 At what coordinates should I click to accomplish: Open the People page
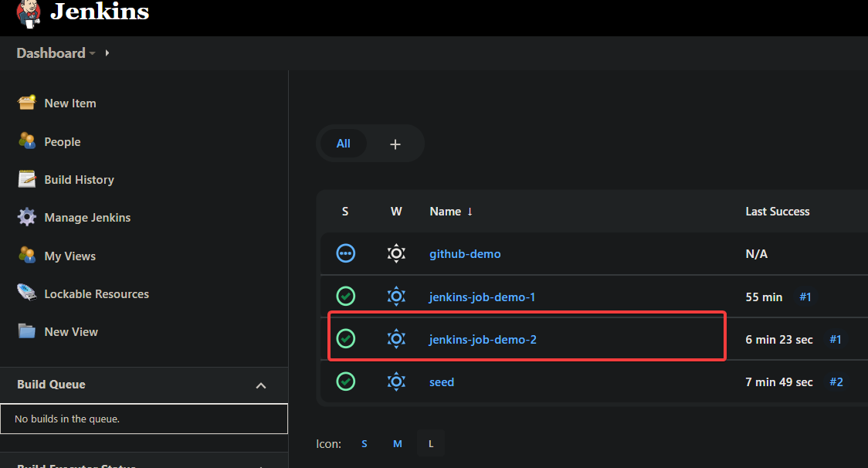point(63,142)
